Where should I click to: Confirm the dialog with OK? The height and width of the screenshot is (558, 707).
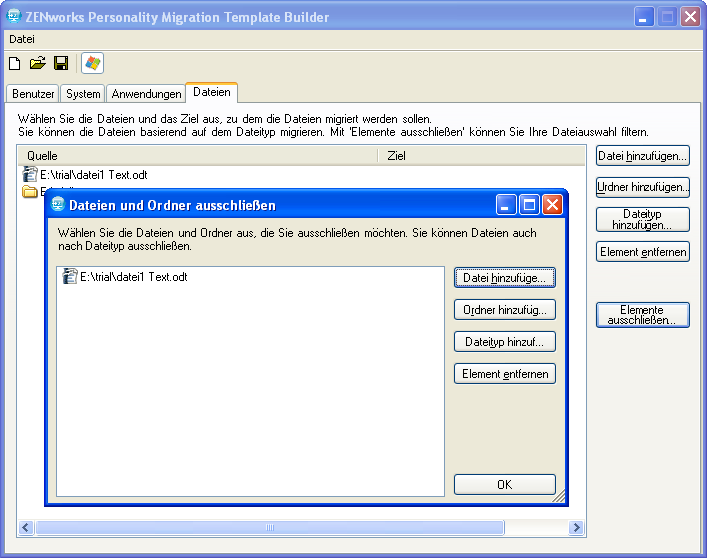(505, 485)
